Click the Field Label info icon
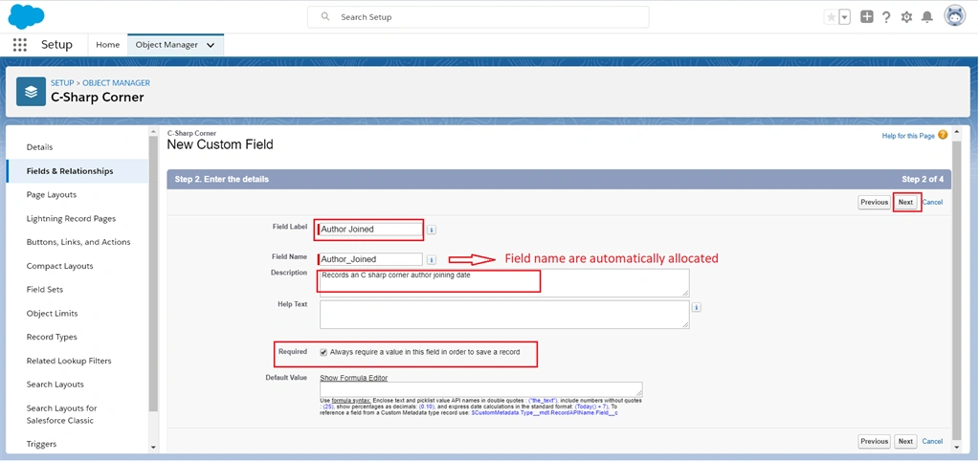 [432, 230]
